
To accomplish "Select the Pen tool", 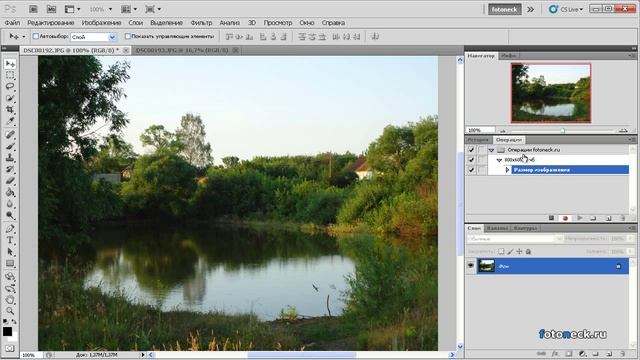I will tap(10, 229).
